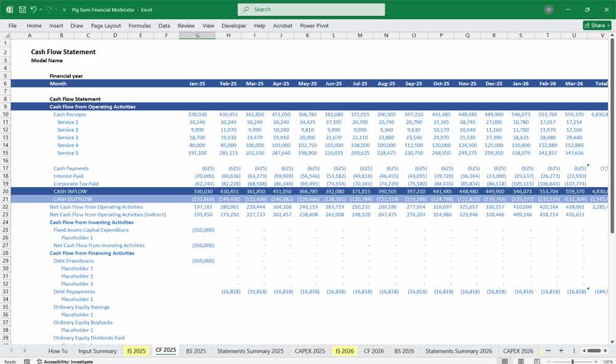Adjust the zoom slider in status bar
Viewport: 616px width, 364px height.
pos(573,360)
